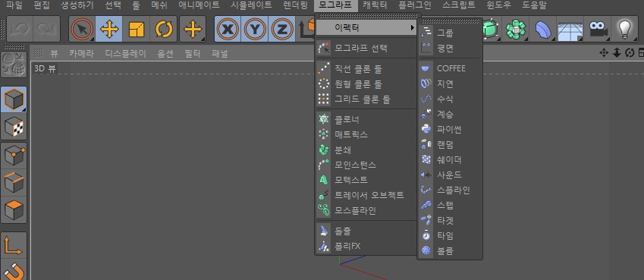
Task: Make object editable icon in sidebar
Action: [x=14, y=65]
